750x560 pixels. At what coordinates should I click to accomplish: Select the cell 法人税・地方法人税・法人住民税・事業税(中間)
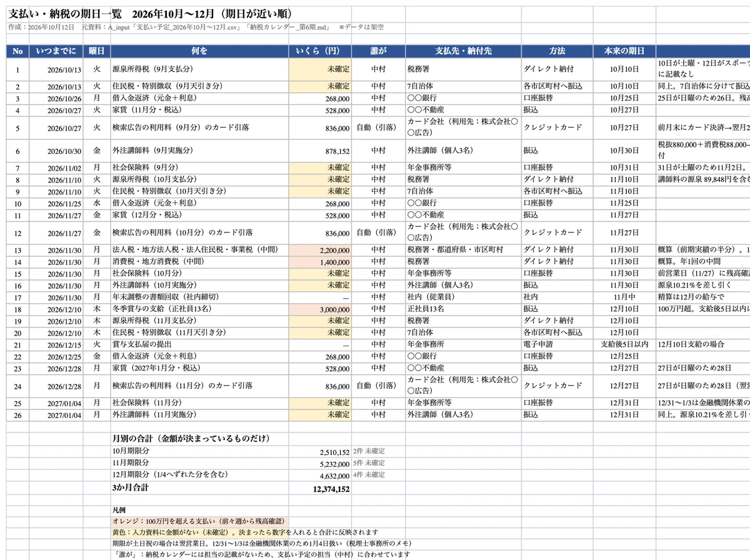click(x=199, y=250)
